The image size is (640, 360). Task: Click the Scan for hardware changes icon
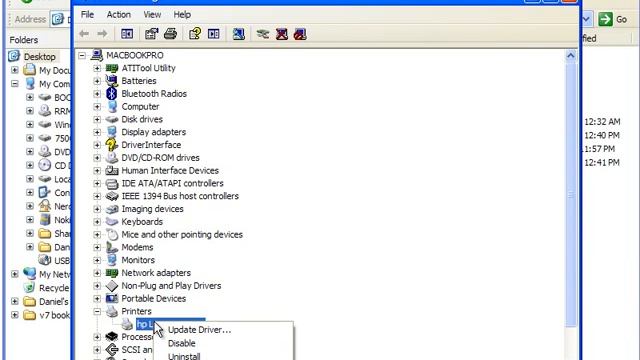click(238, 34)
